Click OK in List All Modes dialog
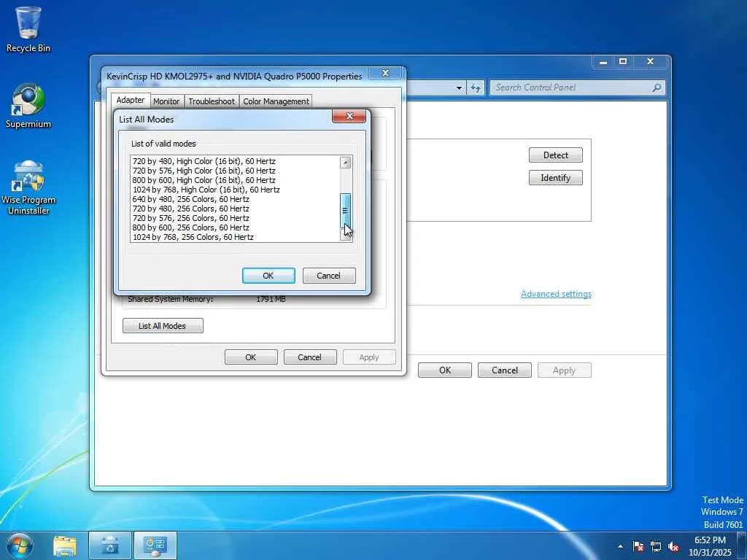The height and width of the screenshot is (560, 747). [x=268, y=276]
